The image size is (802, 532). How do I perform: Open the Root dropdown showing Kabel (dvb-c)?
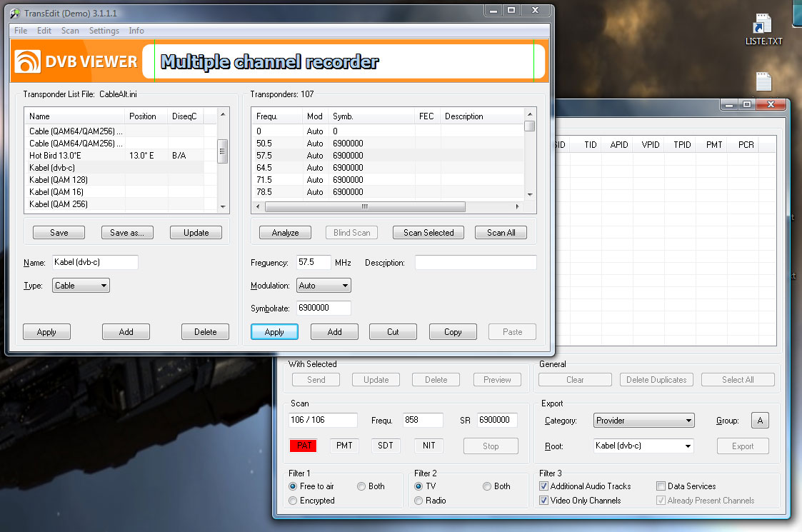tap(643, 446)
